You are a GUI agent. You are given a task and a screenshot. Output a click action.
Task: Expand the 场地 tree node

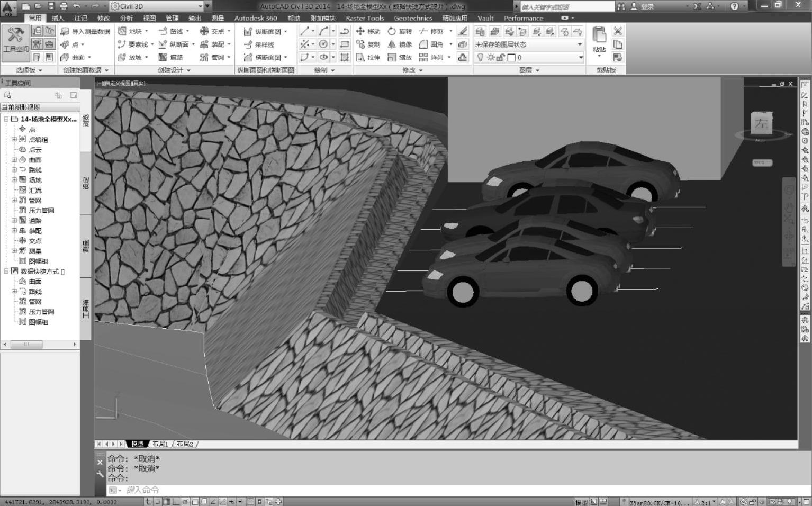pos(14,180)
